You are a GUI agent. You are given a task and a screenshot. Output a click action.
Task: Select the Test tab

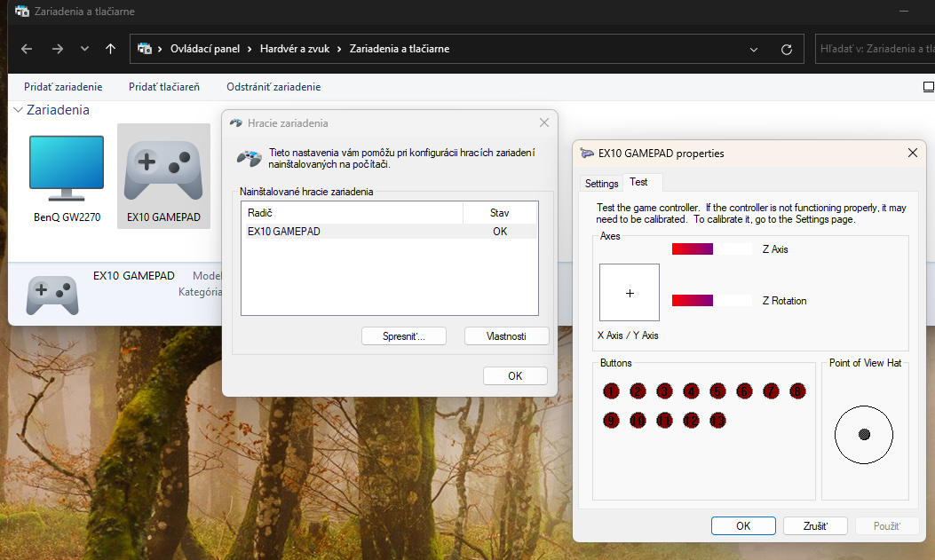point(638,182)
